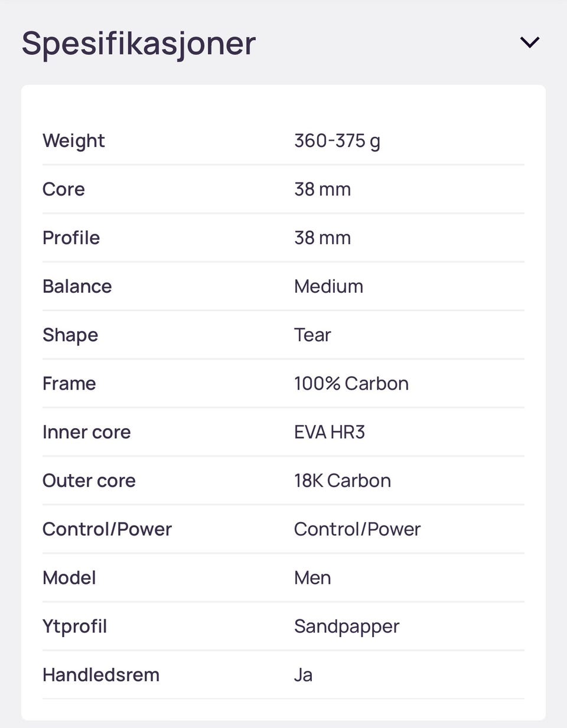The height and width of the screenshot is (728, 567).
Task: Select the Balance label
Action: [x=77, y=286]
